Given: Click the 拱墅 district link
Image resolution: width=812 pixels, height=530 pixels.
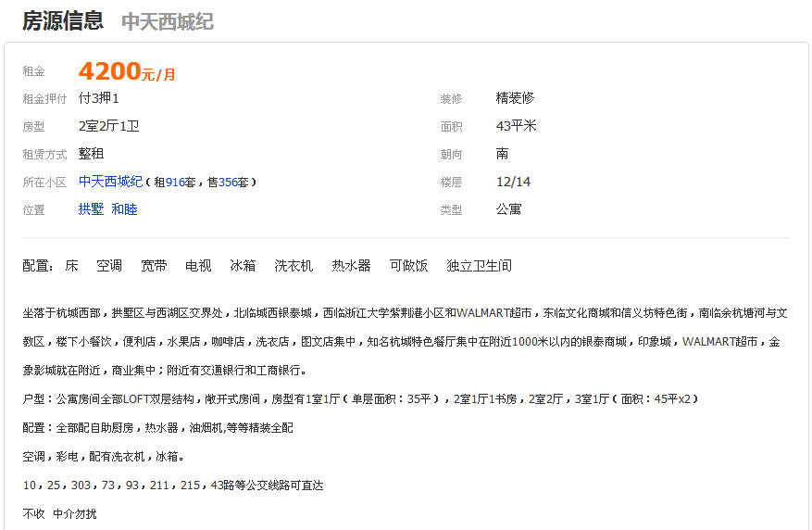Looking at the screenshot, I should click(91, 209).
